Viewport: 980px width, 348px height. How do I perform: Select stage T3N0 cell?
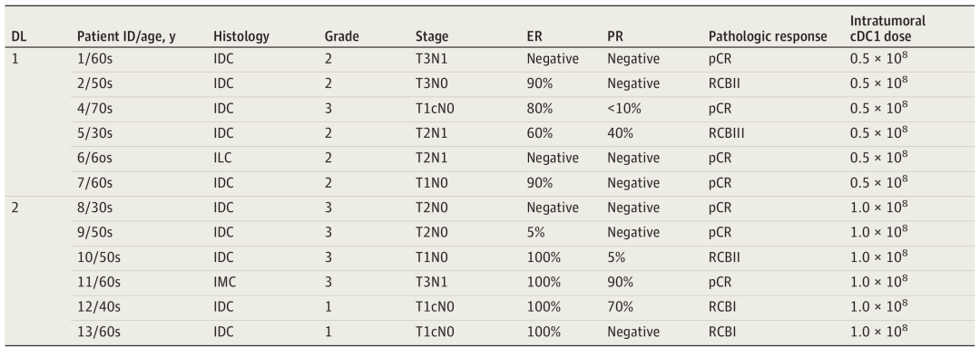432,84
